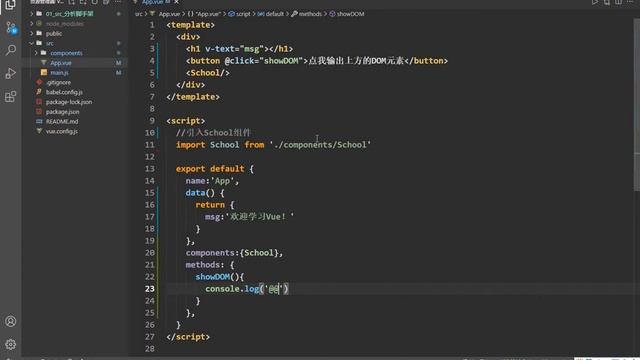Open the Manage gear menu
This screenshot has width=640, height=360.
(11, 344)
